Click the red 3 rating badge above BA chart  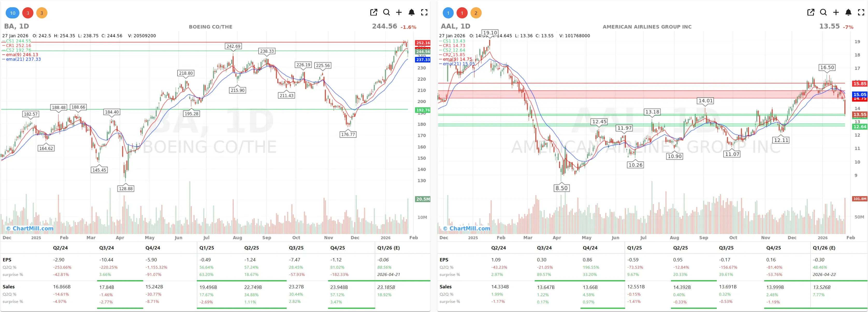pos(28,13)
